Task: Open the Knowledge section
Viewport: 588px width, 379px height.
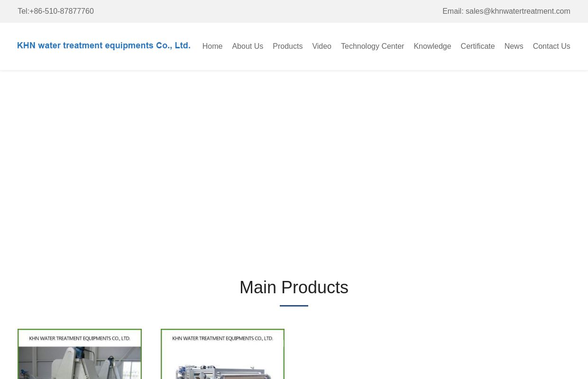Action: (x=432, y=46)
